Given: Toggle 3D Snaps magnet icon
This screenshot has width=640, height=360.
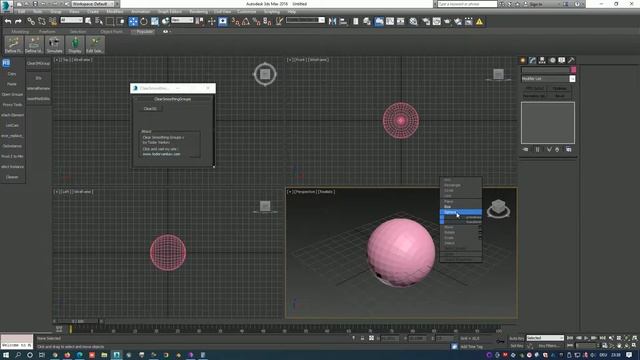Looking at the screenshot, I should [x=235, y=21].
